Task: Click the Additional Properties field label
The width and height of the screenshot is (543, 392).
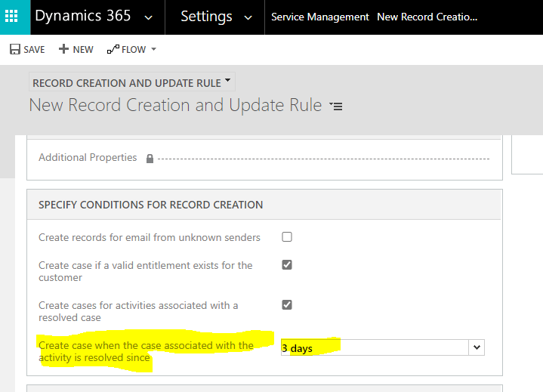Action: [x=88, y=158]
